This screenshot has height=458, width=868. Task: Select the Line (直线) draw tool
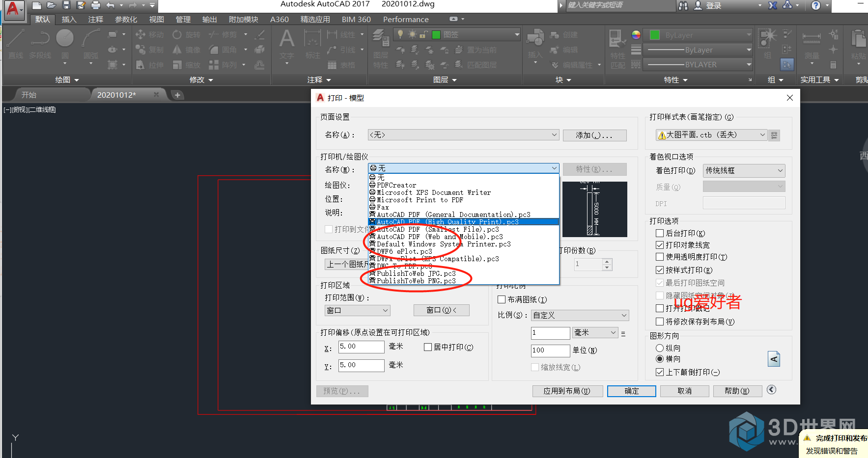[15, 44]
